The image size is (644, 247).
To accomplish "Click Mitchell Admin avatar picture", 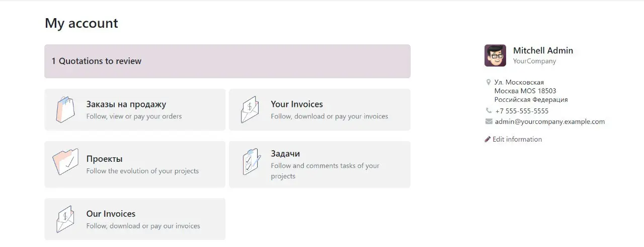I will click(495, 55).
